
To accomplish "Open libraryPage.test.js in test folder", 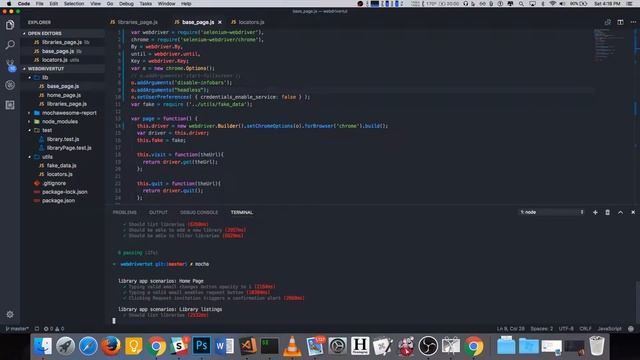I will 69,148.
